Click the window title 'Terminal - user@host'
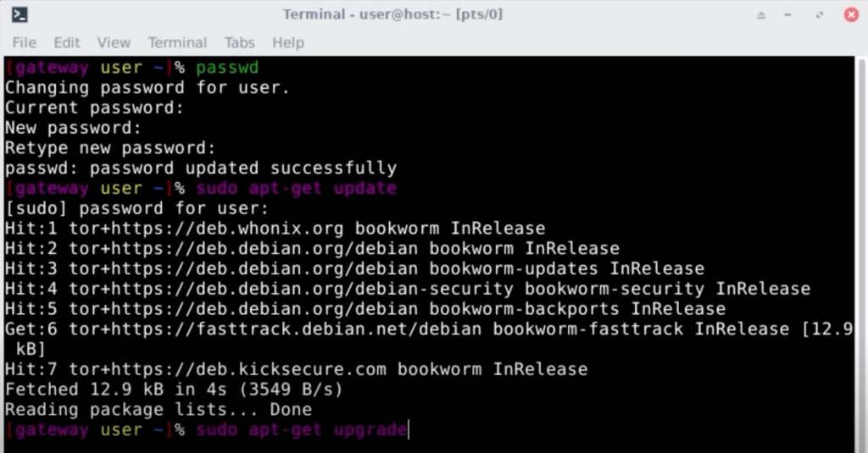Screen dimensions: 868x453 pyautogui.click(x=373, y=14)
